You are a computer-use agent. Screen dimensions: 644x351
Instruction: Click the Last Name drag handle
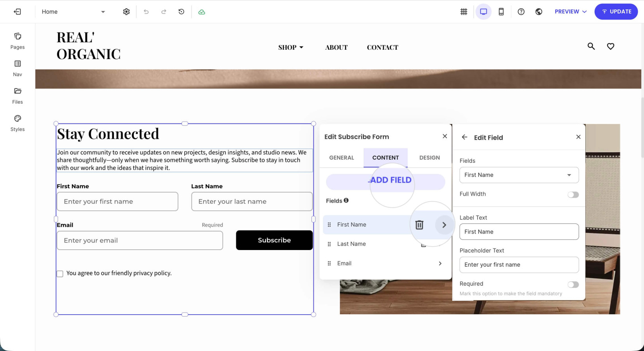(329, 244)
